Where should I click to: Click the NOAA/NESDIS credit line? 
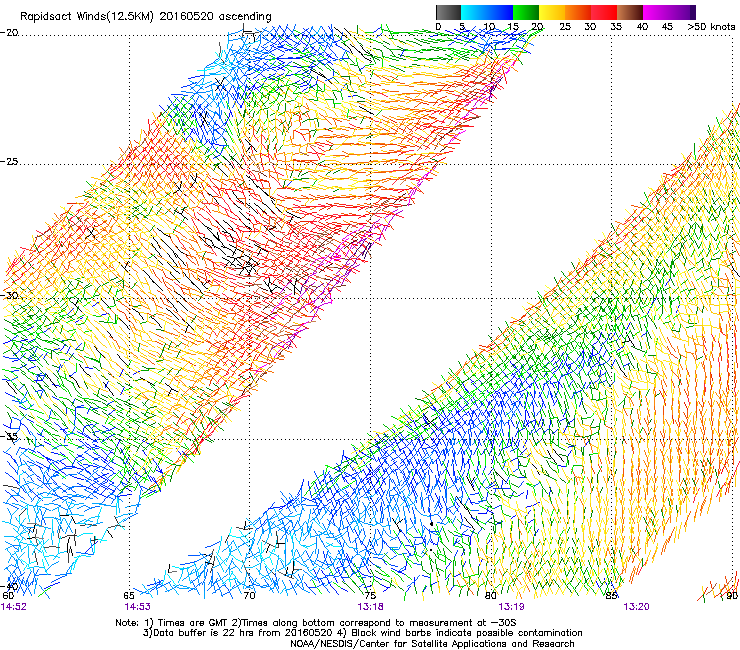tap(432, 644)
